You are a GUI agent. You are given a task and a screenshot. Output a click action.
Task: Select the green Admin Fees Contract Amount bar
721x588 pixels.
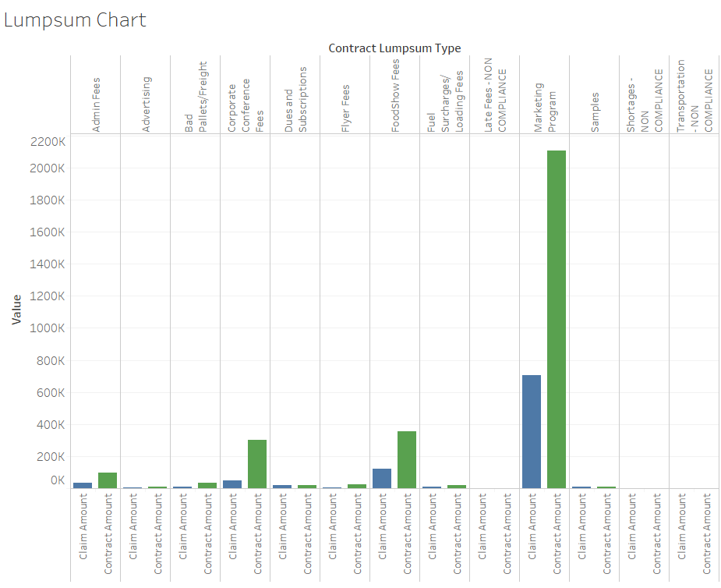(108, 480)
